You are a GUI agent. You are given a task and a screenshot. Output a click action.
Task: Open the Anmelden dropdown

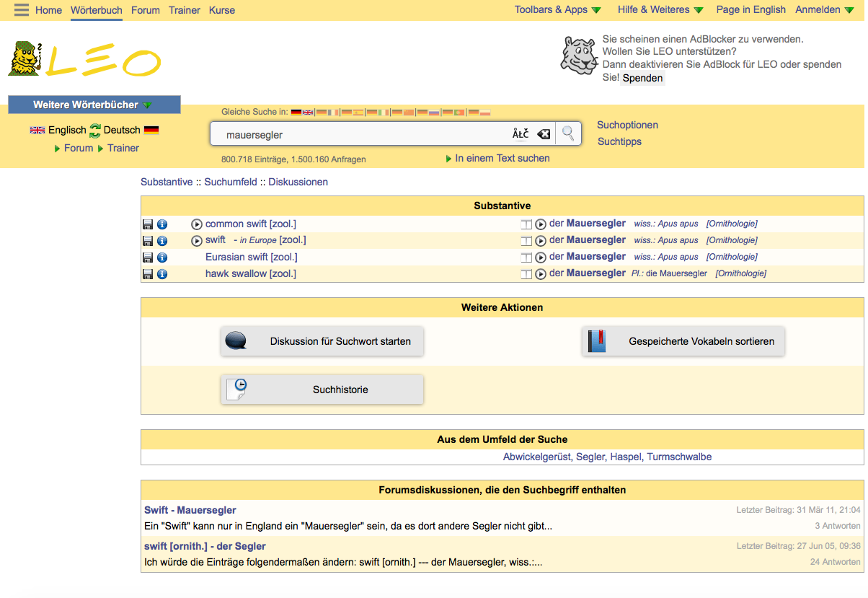click(824, 9)
